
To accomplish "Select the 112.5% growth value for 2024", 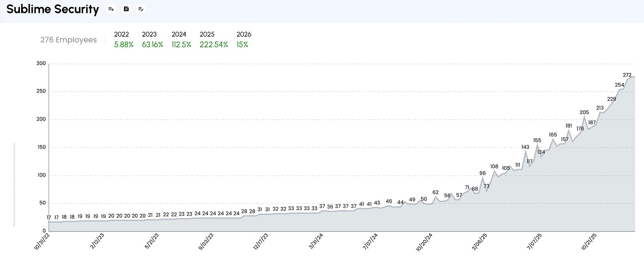I will point(181,45).
